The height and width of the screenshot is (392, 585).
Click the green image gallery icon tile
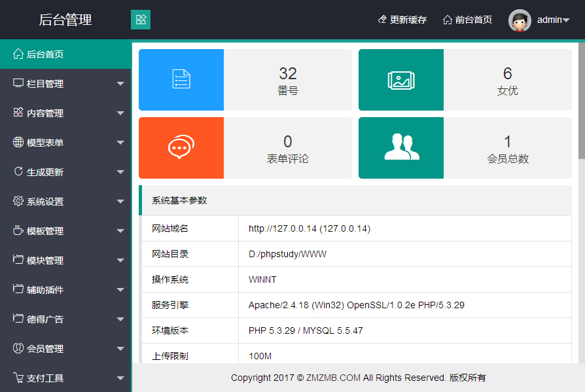click(401, 80)
